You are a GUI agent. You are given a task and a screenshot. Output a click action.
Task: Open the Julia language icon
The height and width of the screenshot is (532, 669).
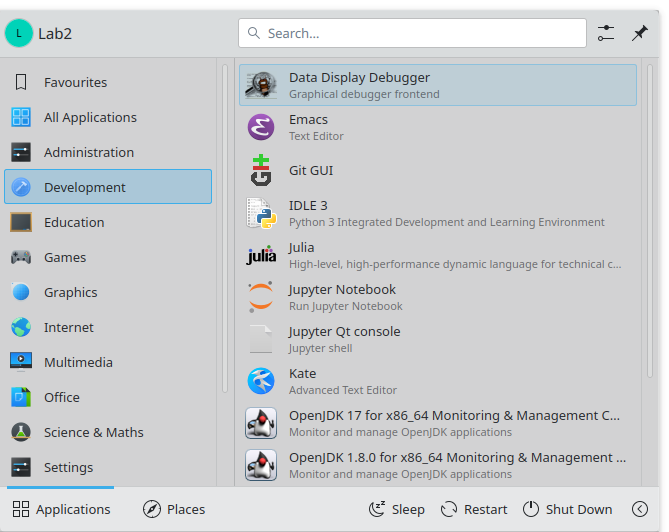[261, 255]
